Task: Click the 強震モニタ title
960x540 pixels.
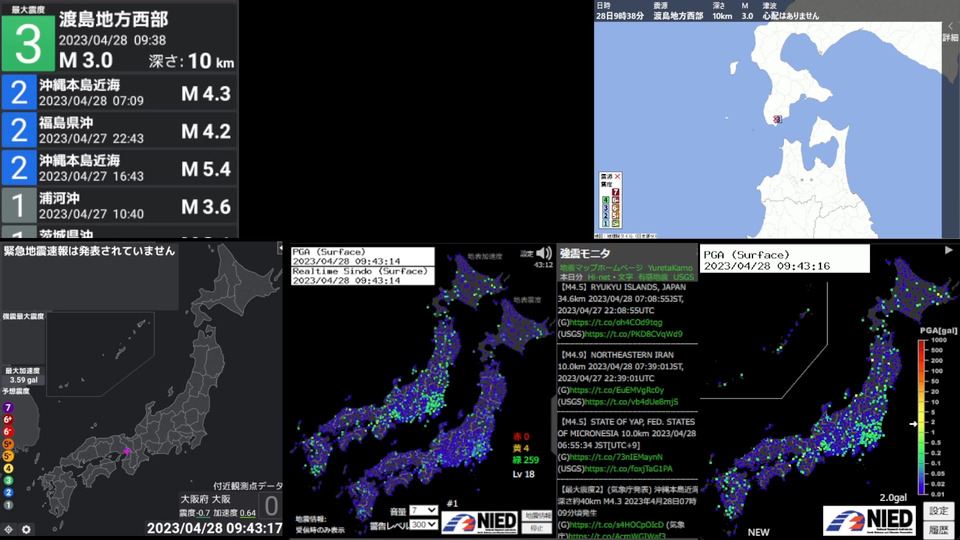Action: (585, 253)
